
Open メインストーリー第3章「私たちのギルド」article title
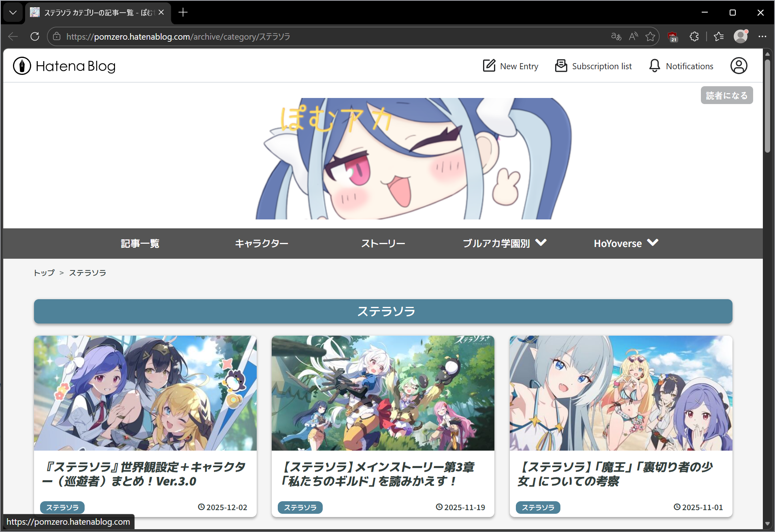point(377,474)
